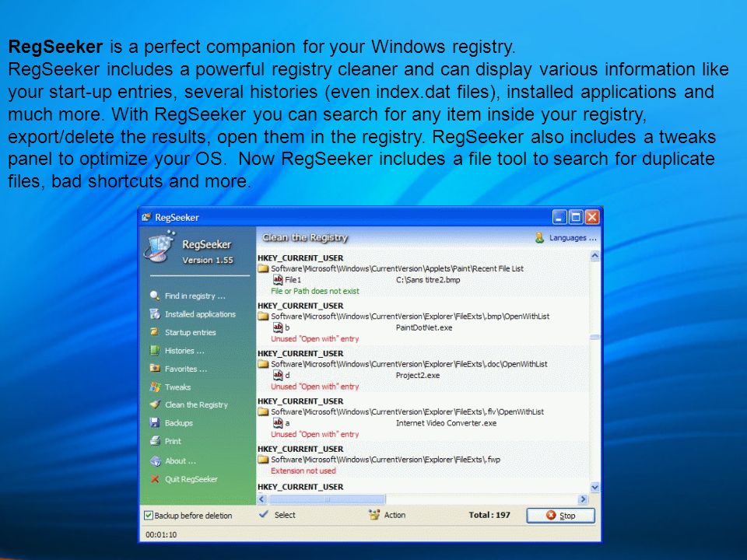Click the ab value icon beside Project2.exe entry d
The image size is (747, 560).
click(x=278, y=375)
